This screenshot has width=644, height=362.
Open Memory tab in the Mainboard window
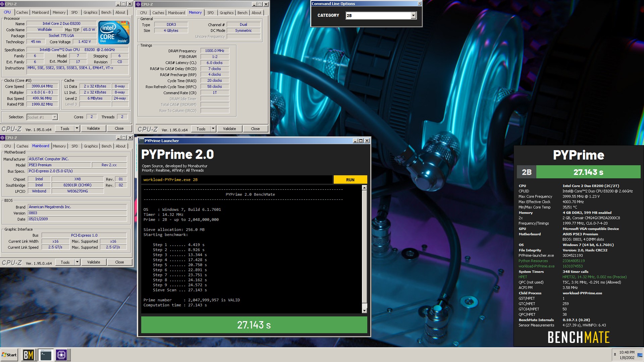[x=59, y=146]
